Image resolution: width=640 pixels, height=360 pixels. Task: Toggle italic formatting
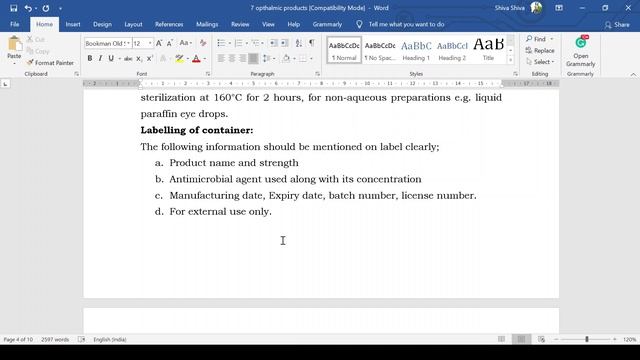click(x=100, y=59)
